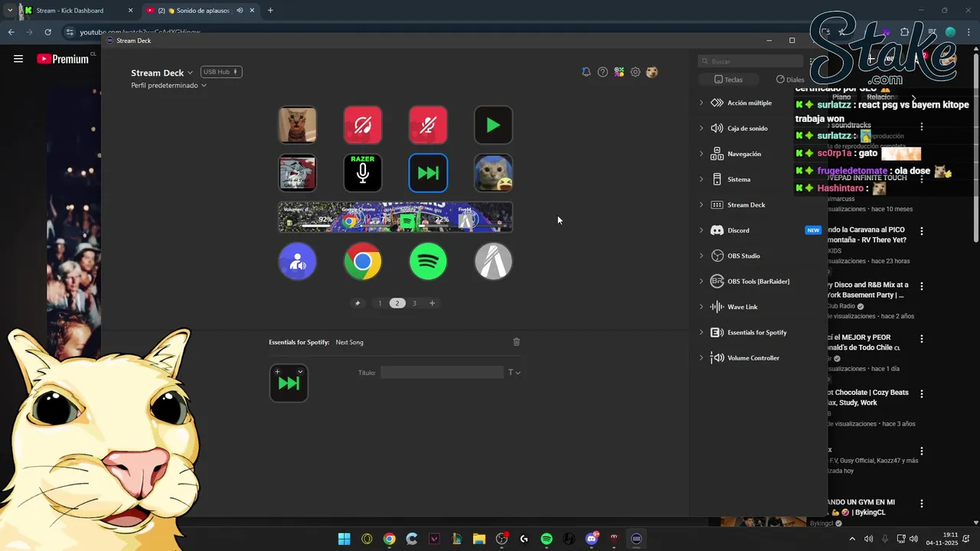The image size is (980, 551).
Task: Select the Spotify key on grid
Action: point(428,262)
